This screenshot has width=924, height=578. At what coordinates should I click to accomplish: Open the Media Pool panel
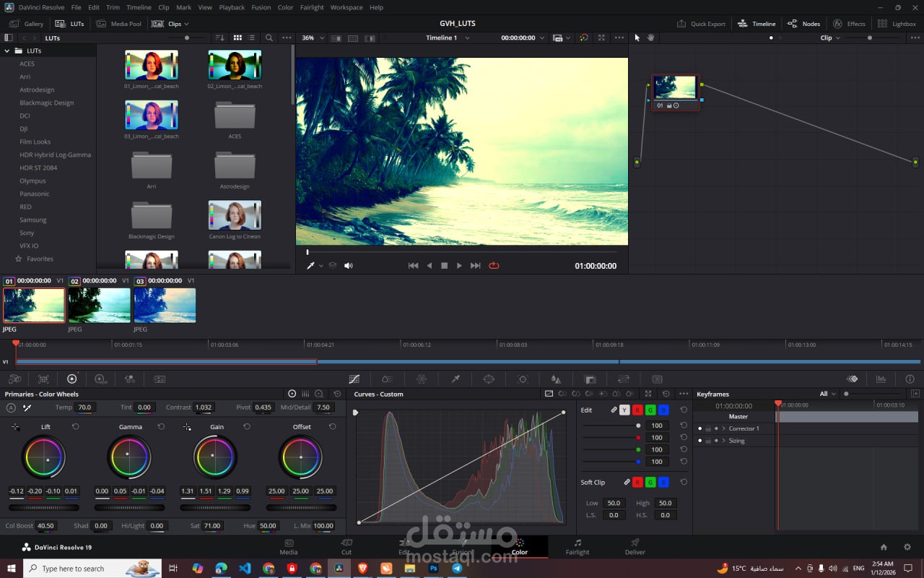click(x=118, y=24)
